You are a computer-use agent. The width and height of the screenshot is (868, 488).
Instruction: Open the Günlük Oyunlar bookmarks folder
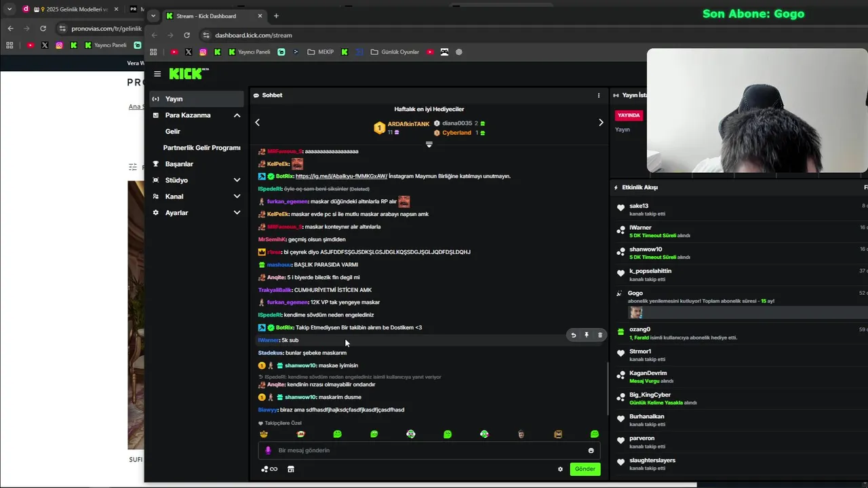[x=395, y=52]
